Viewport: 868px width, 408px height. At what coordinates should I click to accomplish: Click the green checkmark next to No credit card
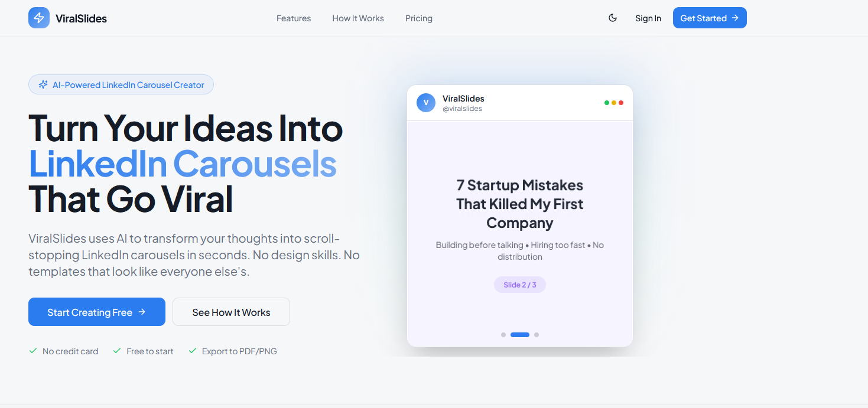point(33,351)
